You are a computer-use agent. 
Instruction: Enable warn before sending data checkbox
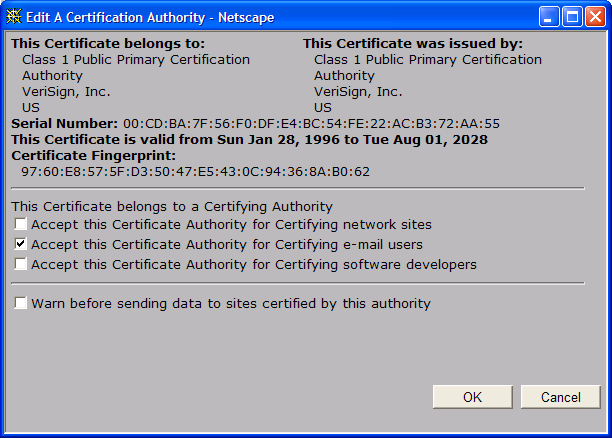pos(21,303)
